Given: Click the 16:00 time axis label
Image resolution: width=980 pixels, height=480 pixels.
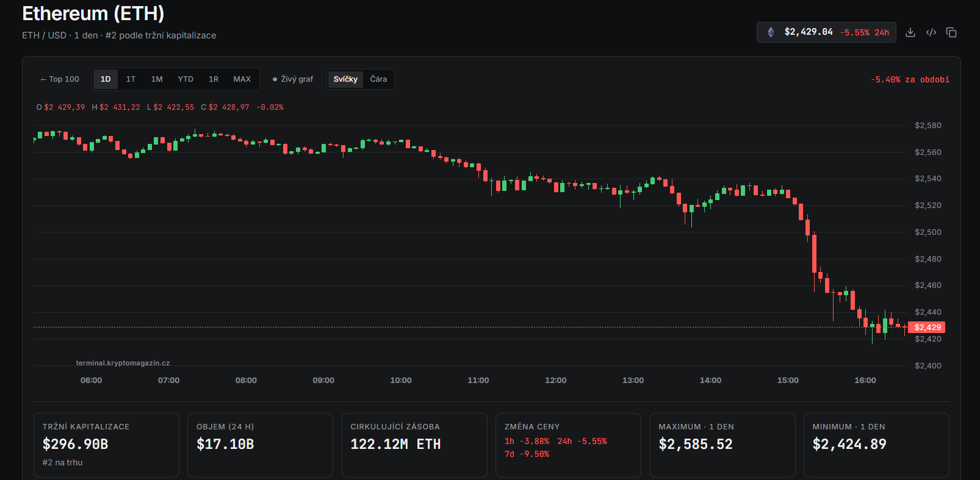Looking at the screenshot, I should [865, 381].
